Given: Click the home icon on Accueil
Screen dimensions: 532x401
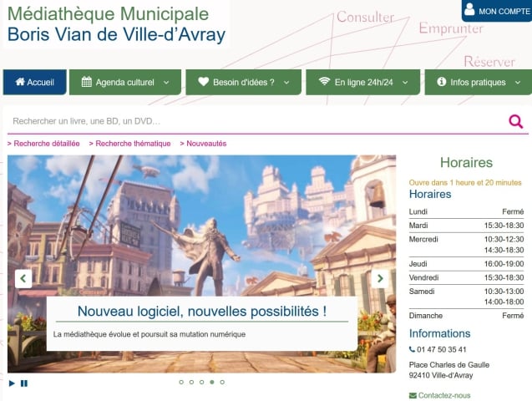Looking at the screenshot, I should click(x=20, y=81).
